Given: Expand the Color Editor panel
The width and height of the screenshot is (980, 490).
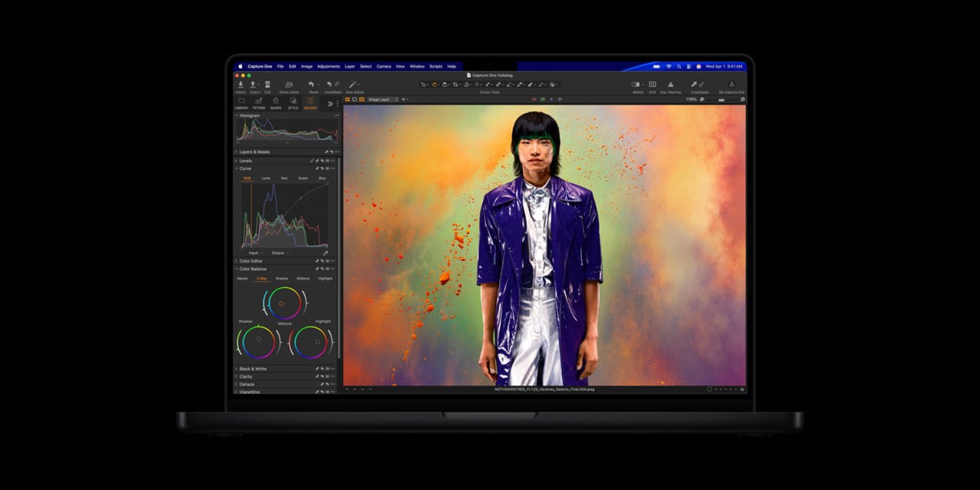Looking at the screenshot, I should [251, 261].
